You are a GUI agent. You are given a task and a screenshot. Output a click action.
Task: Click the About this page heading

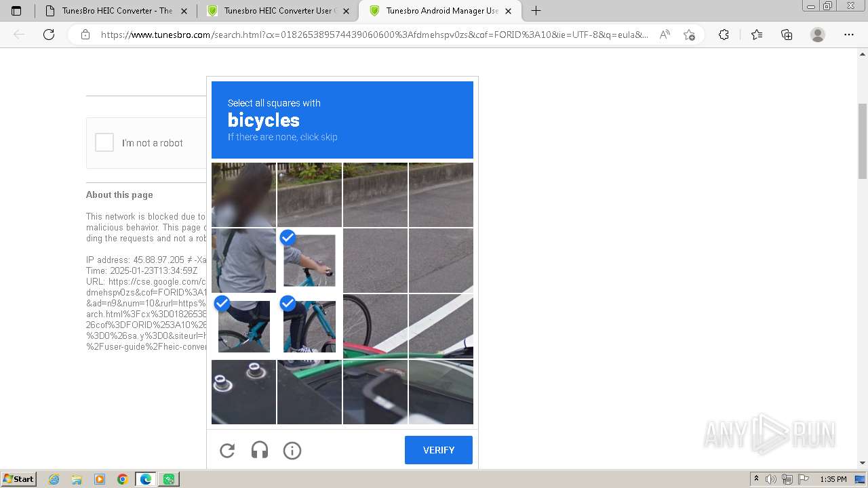(x=119, y=195)
